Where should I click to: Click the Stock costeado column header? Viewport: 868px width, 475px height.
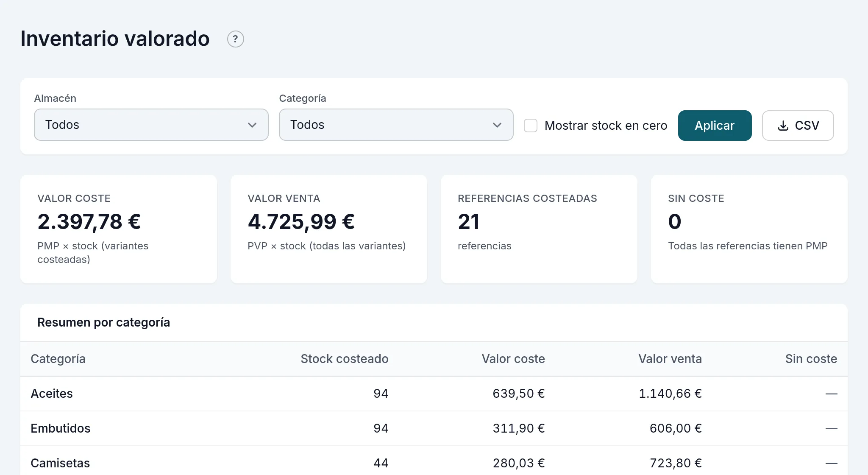click(344, 359)
